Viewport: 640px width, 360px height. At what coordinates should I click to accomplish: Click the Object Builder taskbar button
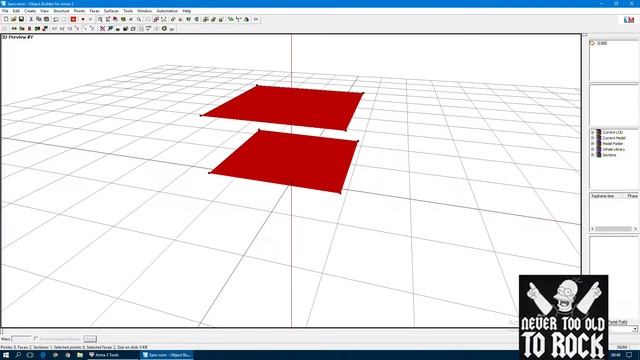click(x=167, y=355)
